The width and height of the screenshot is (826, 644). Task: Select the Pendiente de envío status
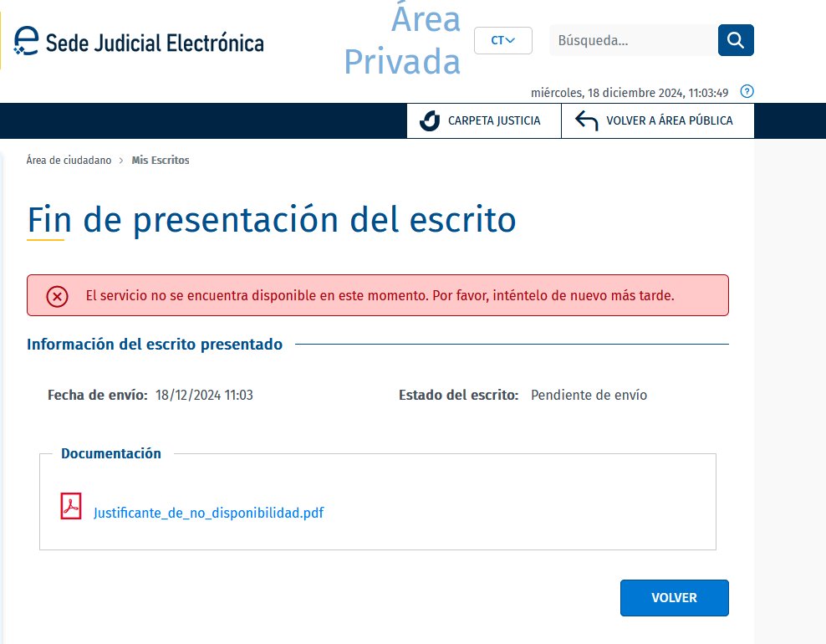589,396
